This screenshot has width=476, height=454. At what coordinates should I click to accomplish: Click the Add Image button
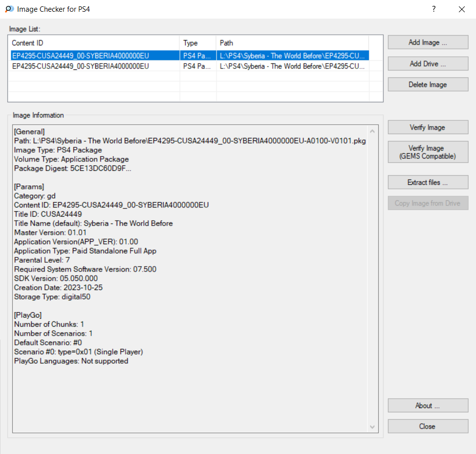point(428,43)
